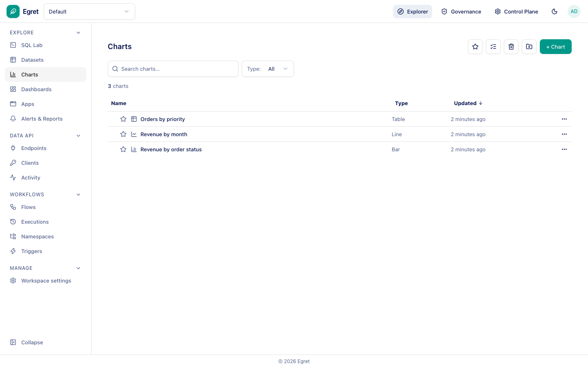This screenshot has height=368, width=588.
Task: Open more actions for Revenue by month
Action: 564,134
